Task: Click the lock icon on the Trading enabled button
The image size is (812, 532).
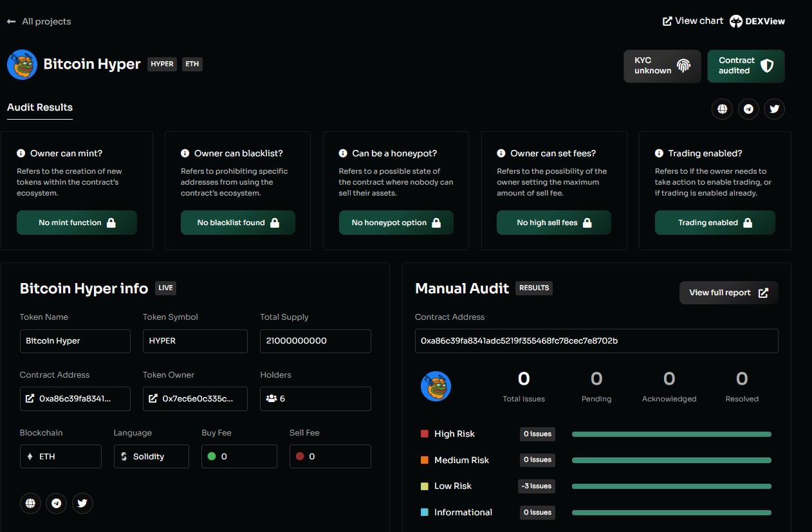Action: pyautogui.click(x=748, y=223)
